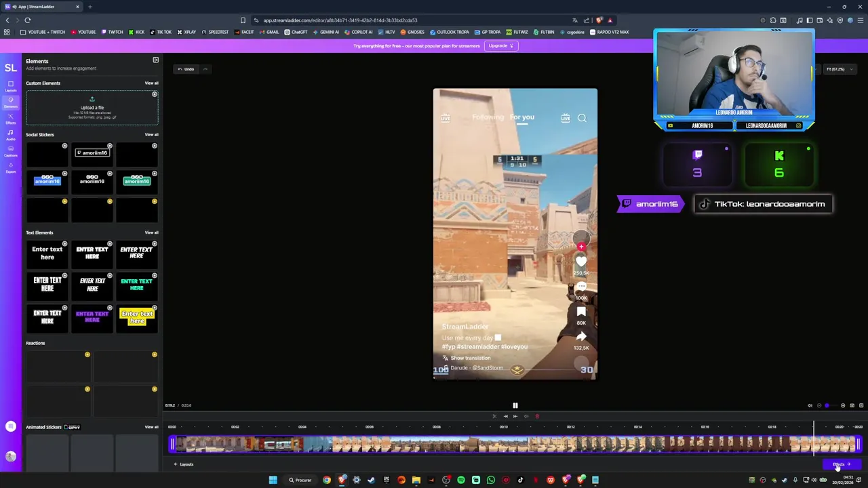Collapse the Elements panel
Screen dimensions: 868x488
coord(155,60)
